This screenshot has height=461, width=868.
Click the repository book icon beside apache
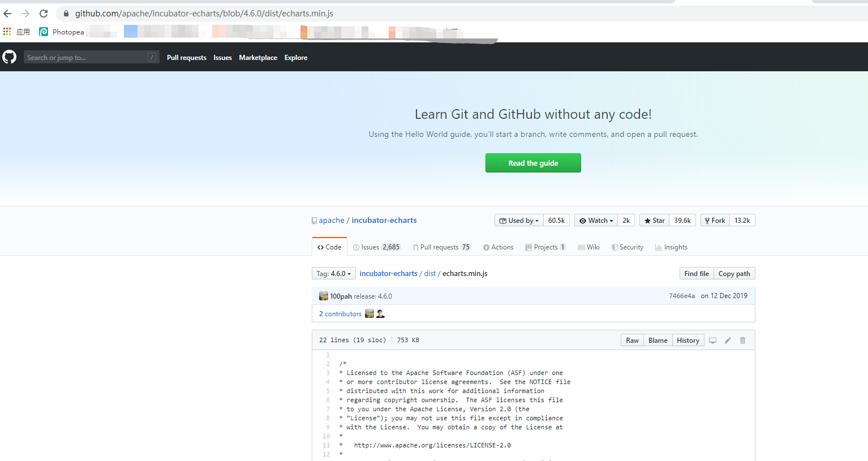pos(314,221)
